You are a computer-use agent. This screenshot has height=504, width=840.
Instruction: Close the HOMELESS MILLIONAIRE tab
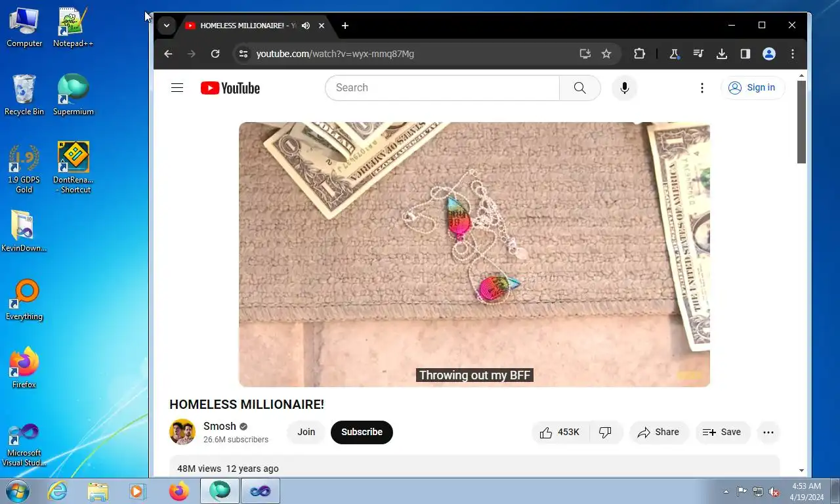click(322, 26)
